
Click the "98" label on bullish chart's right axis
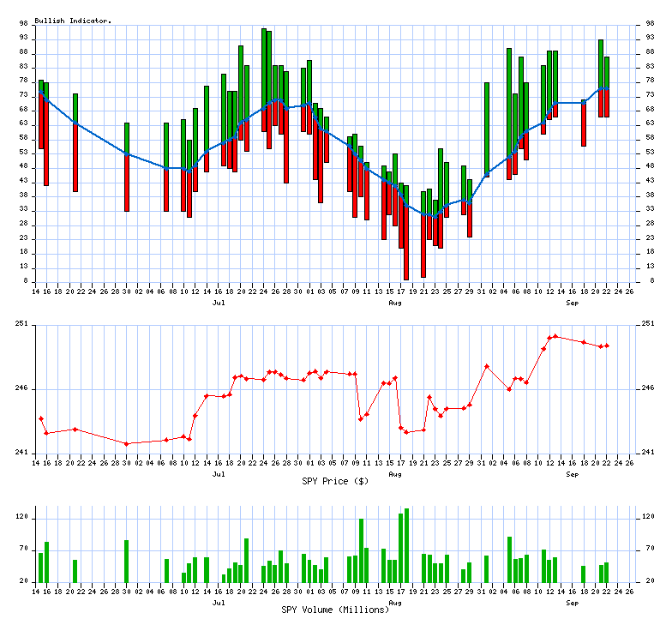pos(648,25)
